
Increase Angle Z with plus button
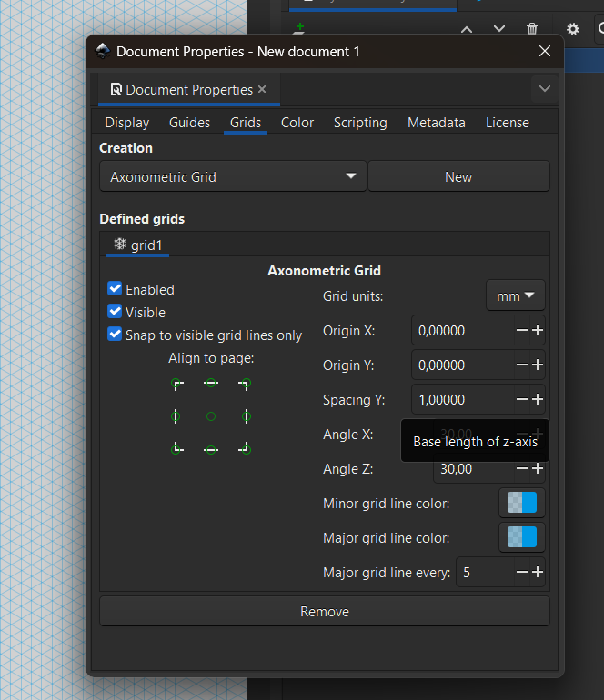pos(538,468)
